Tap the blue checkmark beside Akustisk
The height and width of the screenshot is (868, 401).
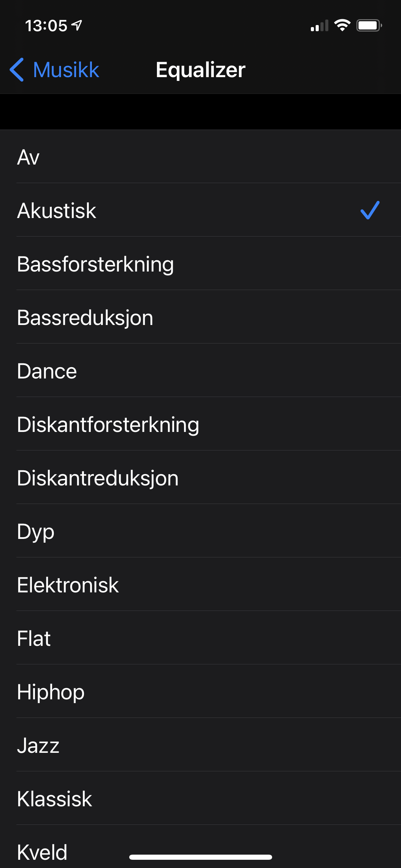[x=370, y=210]
